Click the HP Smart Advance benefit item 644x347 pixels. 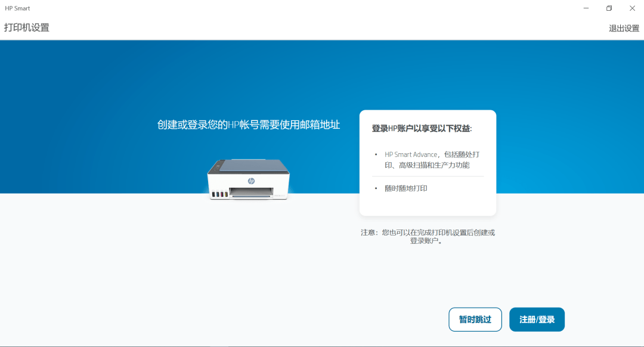[x=432, y=160]
